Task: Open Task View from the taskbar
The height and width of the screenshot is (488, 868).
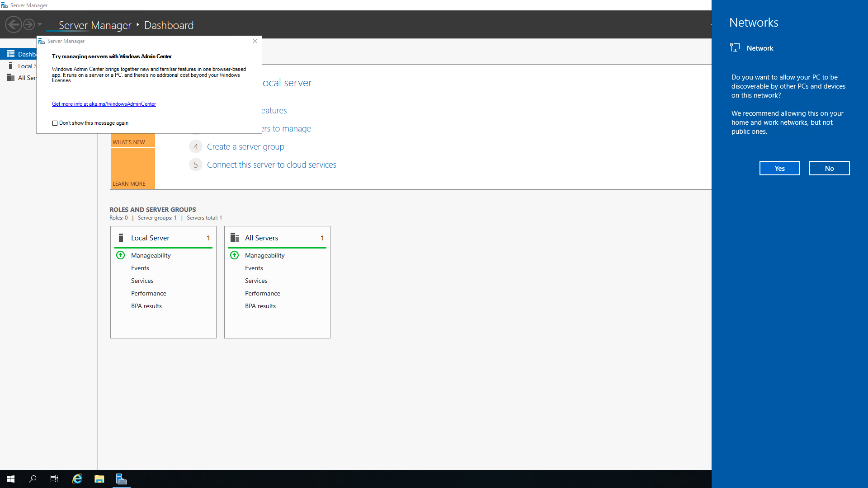Action: pos(54,479)
